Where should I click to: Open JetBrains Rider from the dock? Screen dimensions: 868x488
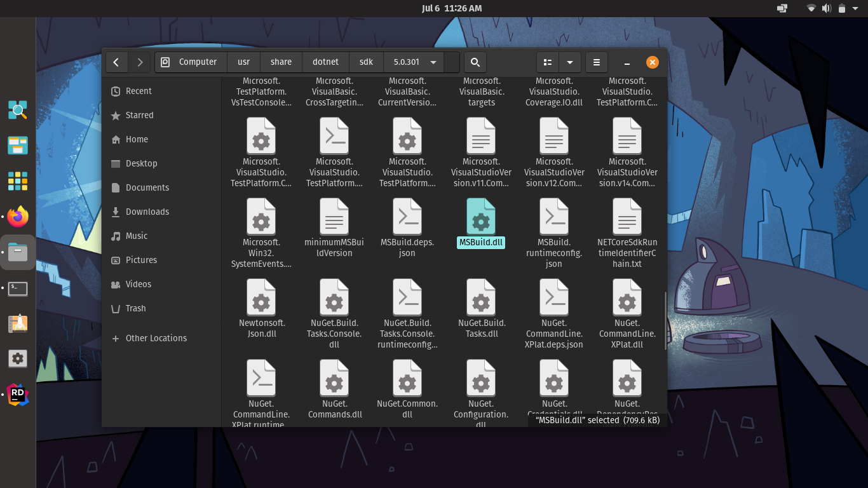point(18,395)
